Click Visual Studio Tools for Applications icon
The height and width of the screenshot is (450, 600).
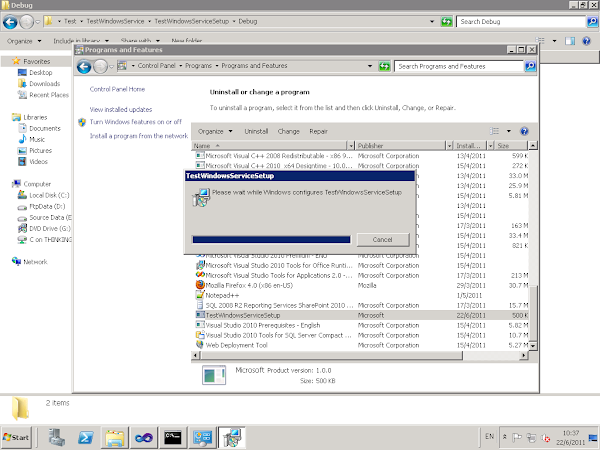(x=200, y=275)
